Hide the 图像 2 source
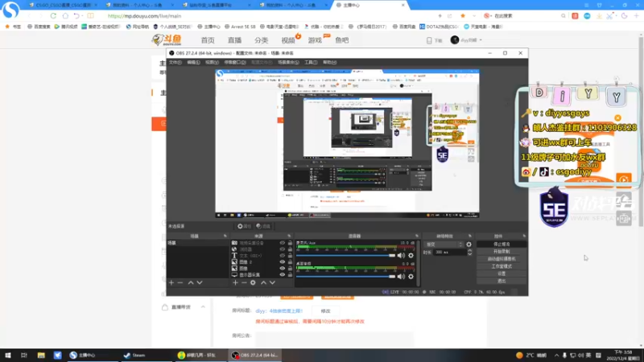 [x=283, y=262]
